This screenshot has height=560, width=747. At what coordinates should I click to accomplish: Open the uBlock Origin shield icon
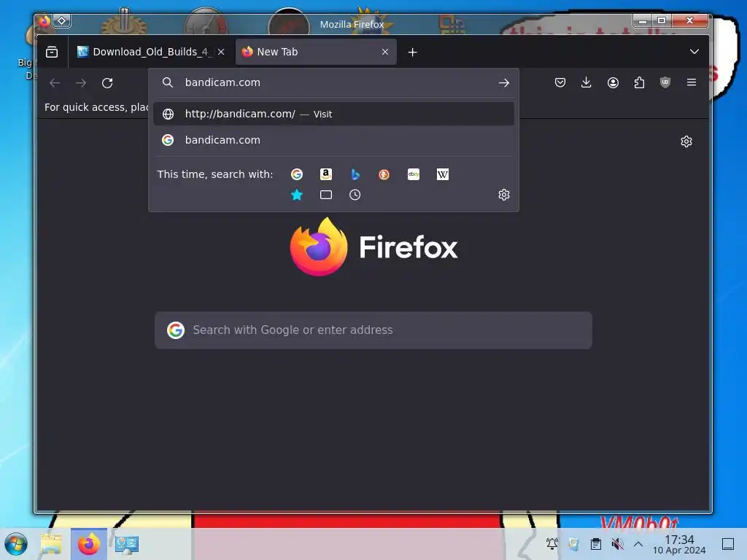tap(665, 83)
